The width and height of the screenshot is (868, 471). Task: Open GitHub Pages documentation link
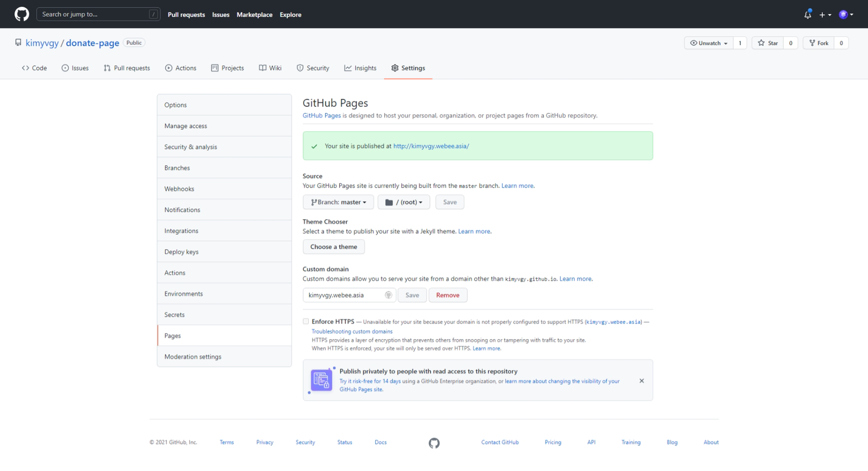coord(321,116)
